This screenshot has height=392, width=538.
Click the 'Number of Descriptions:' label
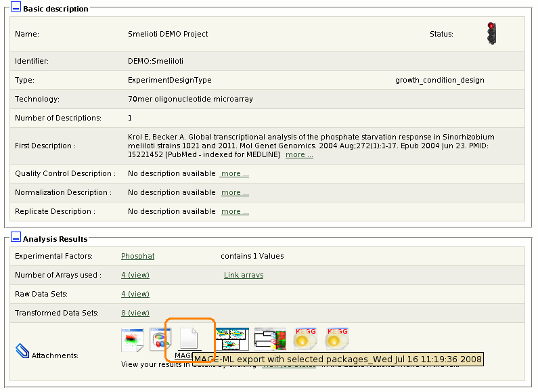pos(58,118)
